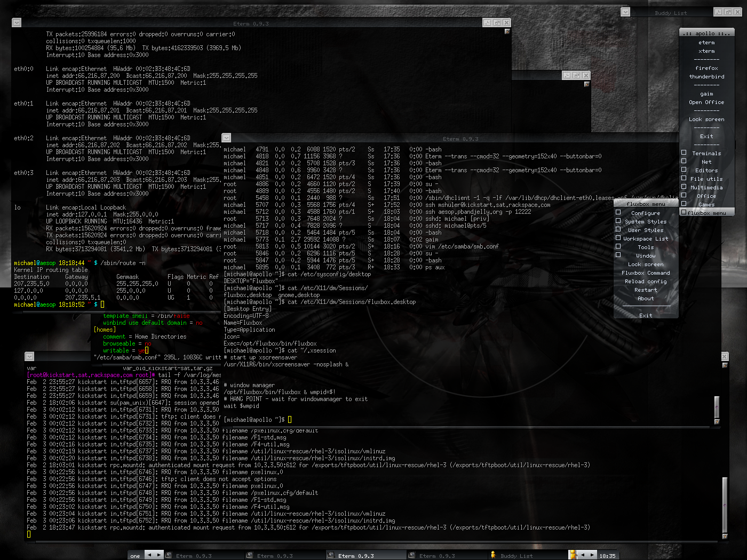747x560 pixels.
Task: Choose Restart in fluxbox menu
Action: [x=646, y=290]
